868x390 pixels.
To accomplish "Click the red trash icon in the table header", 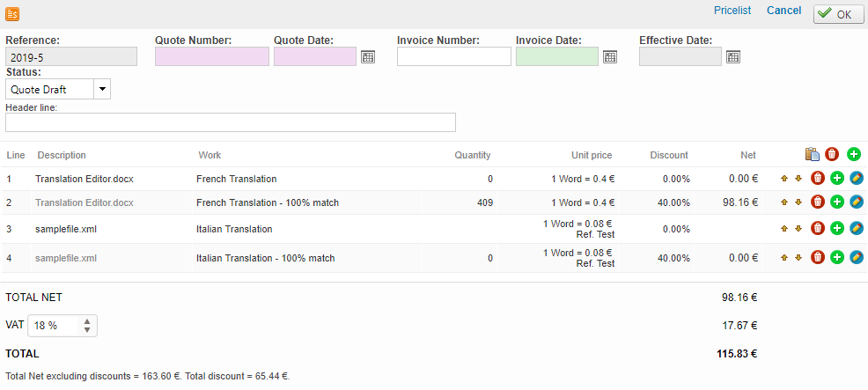I will click(x=833, y=155).
